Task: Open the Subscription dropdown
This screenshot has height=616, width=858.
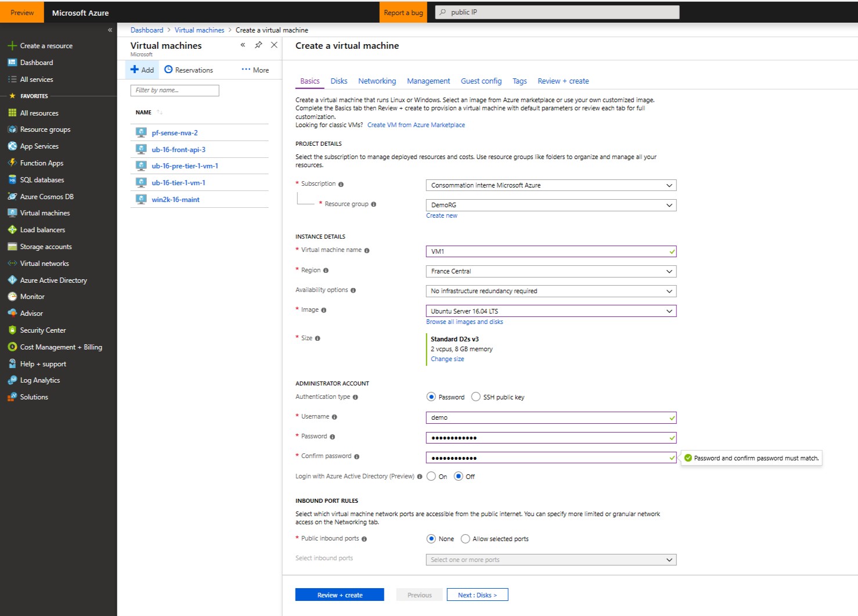Action: pyautogui.click(x=551, y=185)
